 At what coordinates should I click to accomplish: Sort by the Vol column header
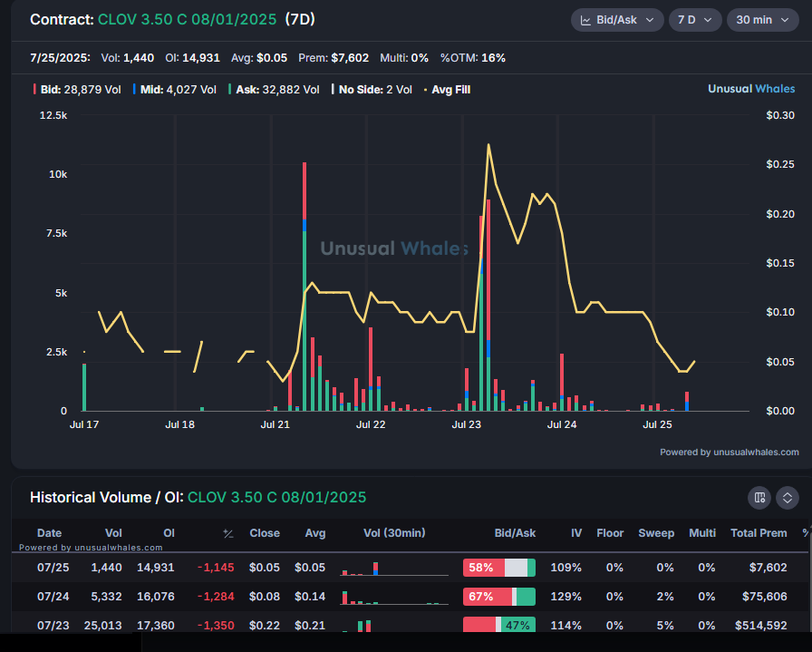tap(113, 533)
